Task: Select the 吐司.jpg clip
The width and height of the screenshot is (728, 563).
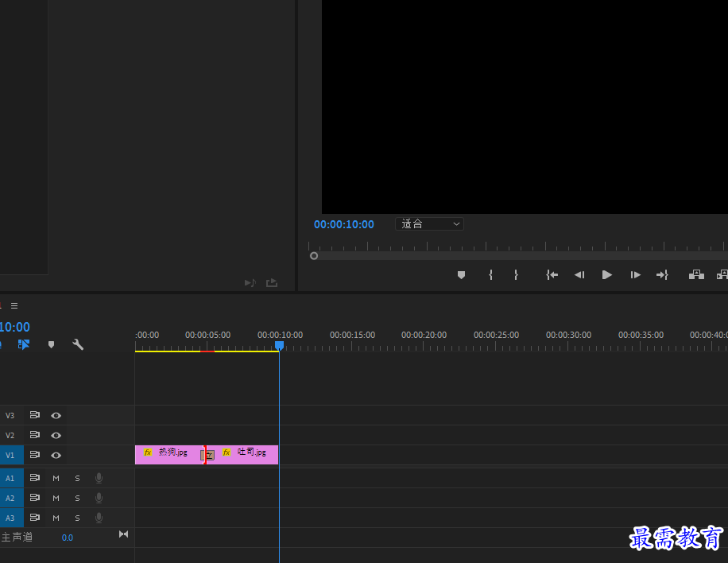Action: click(244, 455)
